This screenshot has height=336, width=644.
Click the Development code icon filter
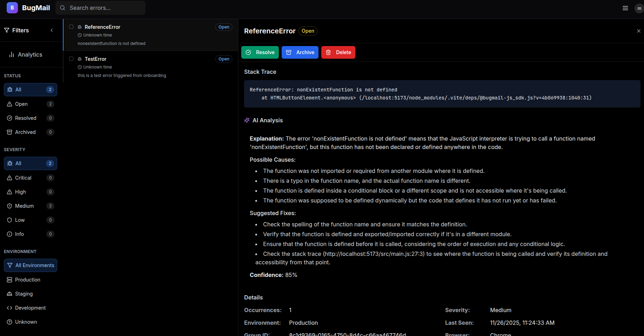point(9,308)
